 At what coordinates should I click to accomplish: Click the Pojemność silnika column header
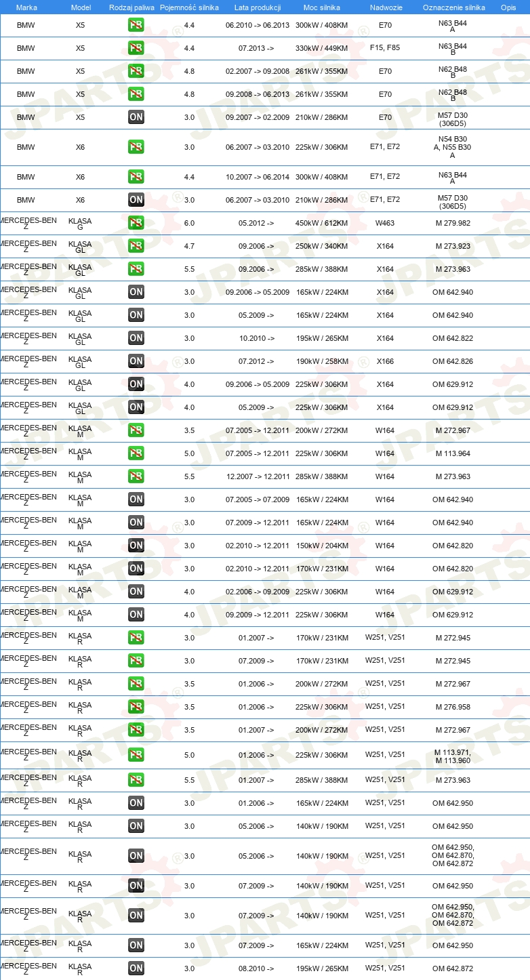[x=190, y=7]
